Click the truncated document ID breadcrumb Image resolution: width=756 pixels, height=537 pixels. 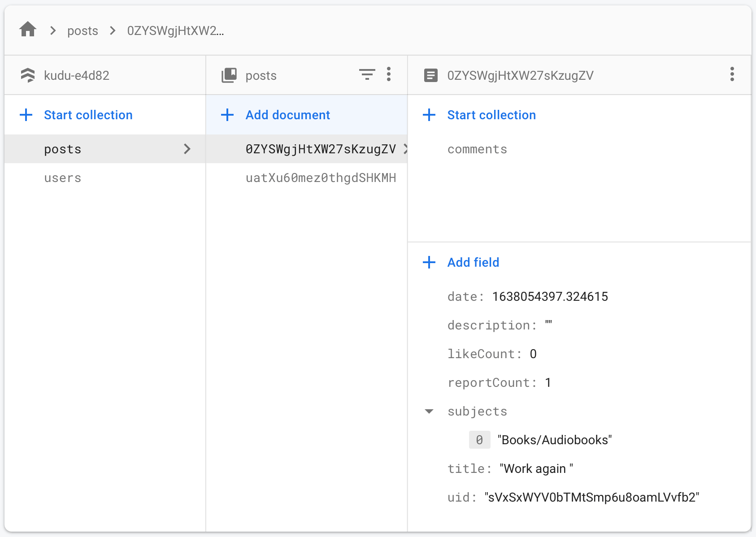click(175, 30)
